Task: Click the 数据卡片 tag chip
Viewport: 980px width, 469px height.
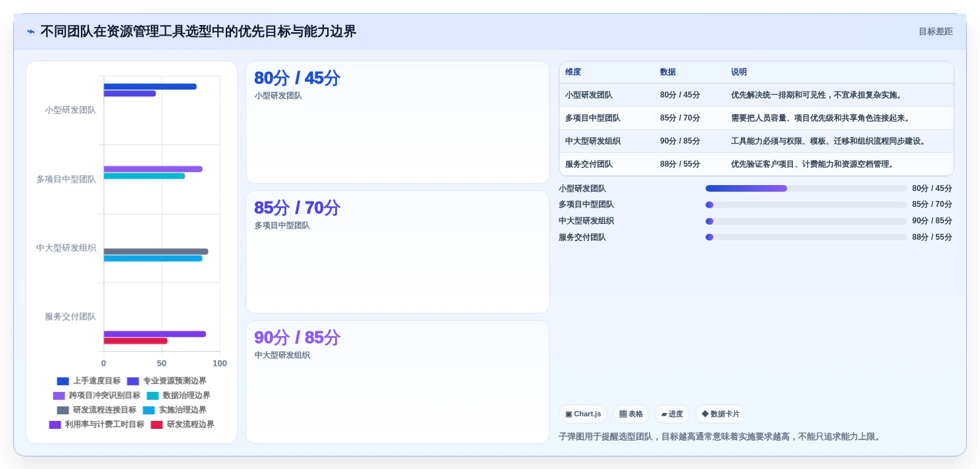Action: 721,414
